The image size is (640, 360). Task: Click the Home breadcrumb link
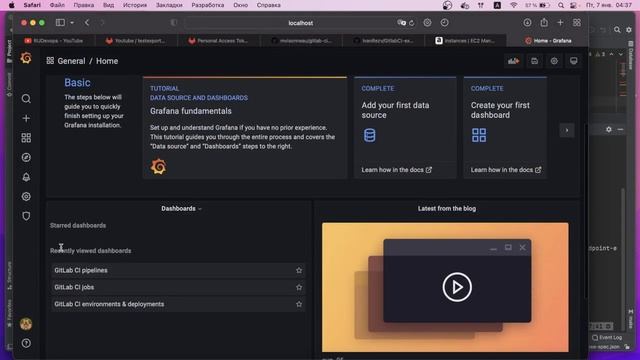[107, 61]
